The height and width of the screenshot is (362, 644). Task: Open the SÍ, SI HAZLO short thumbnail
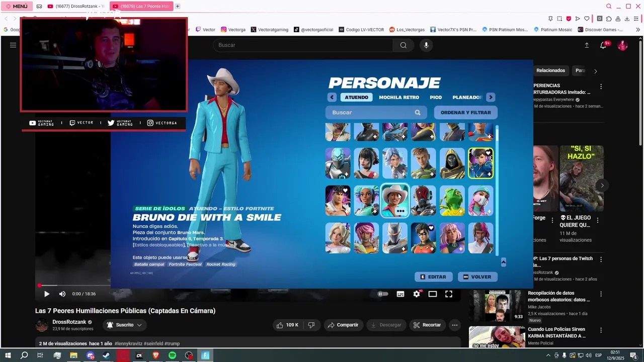582,178
